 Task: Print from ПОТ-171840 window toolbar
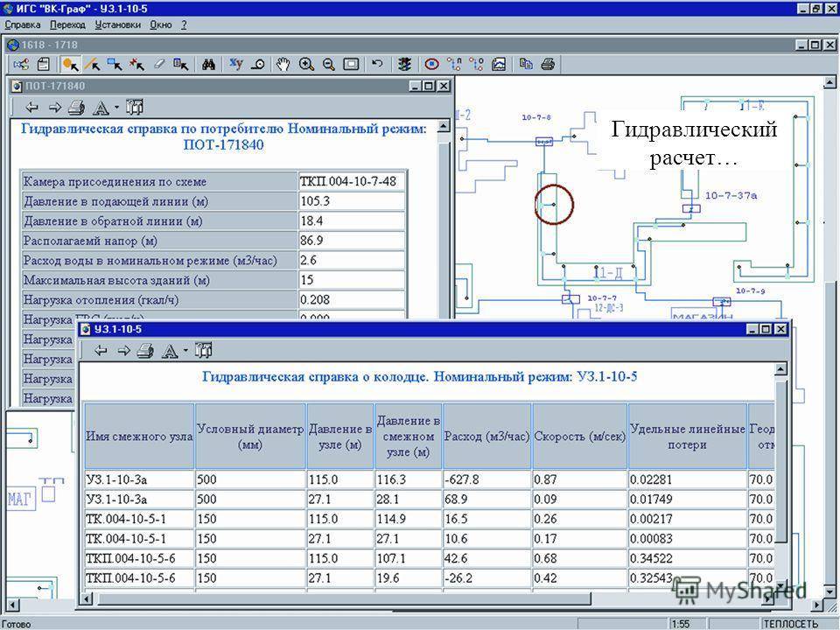click(76, 108)
